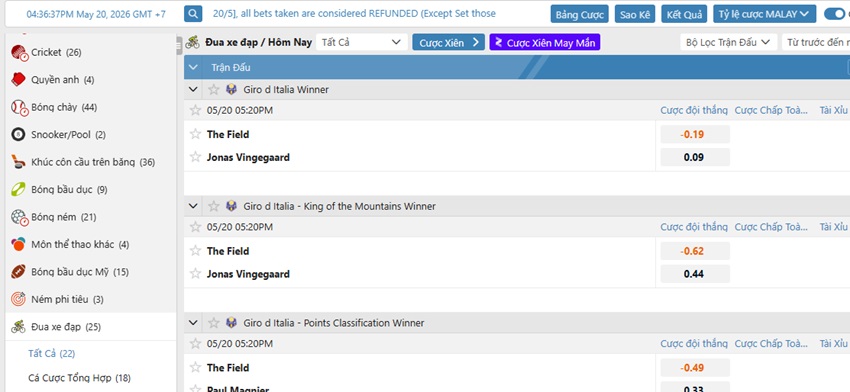Open Cricket sport icon in sidebar
Screen dimensions: 850x392
tap(19, 53)
